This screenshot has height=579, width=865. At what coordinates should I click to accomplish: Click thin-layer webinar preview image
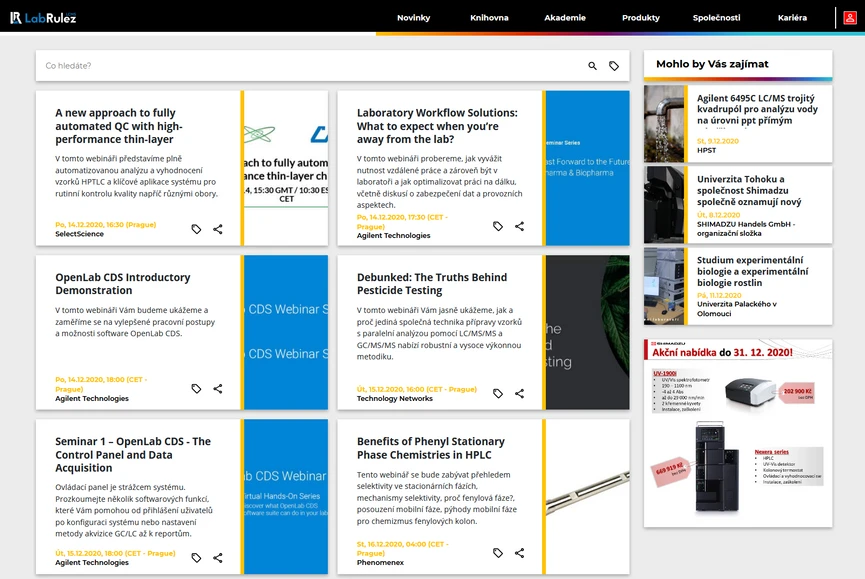(286, 168)
